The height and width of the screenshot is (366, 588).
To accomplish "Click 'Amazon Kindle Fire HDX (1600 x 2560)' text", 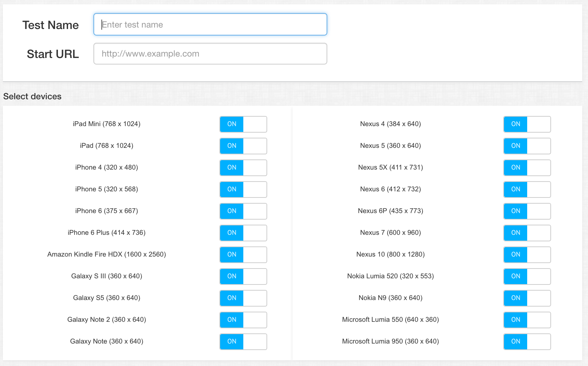I will pos(106,254).
